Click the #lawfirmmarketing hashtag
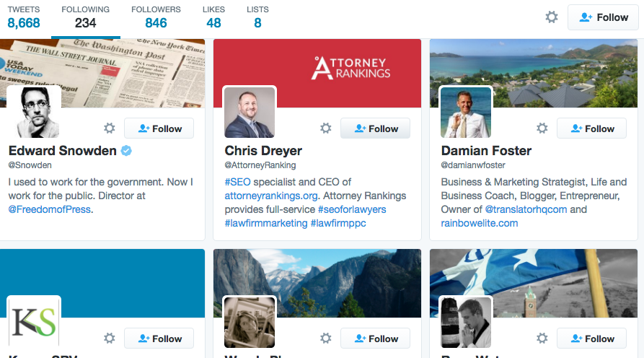Viewport: 644px width, 358px height. [265, 223]
